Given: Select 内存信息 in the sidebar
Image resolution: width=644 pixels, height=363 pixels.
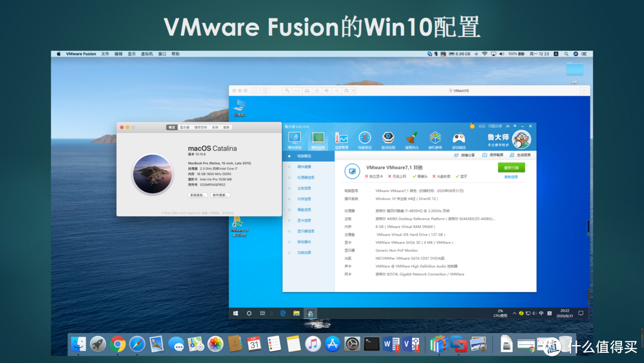Looking at the screenshot, I should (308, 199).
